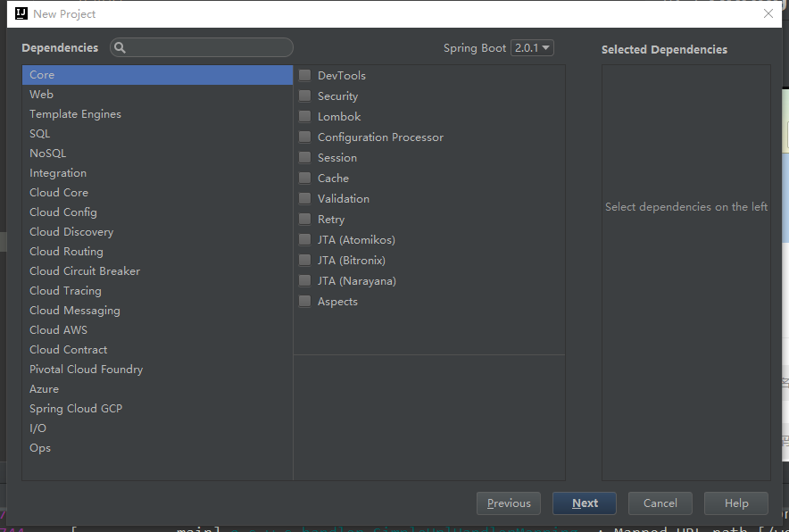Select the SQL category

click(40, 134)
